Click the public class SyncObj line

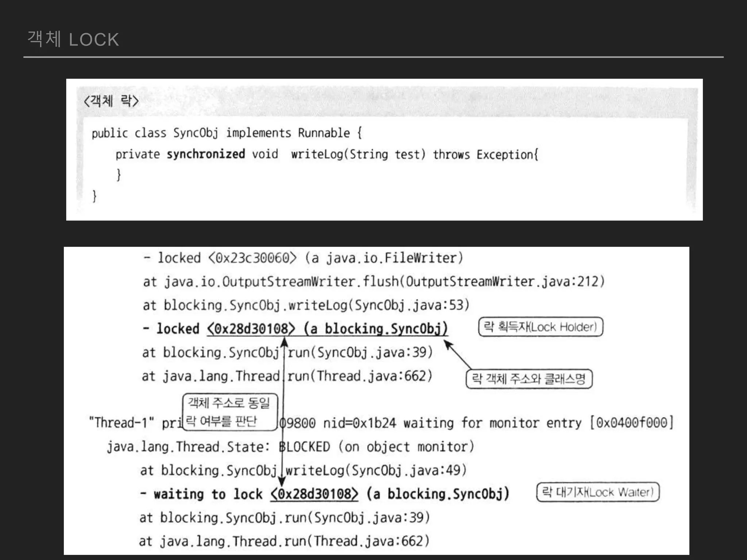pos(226,133)
